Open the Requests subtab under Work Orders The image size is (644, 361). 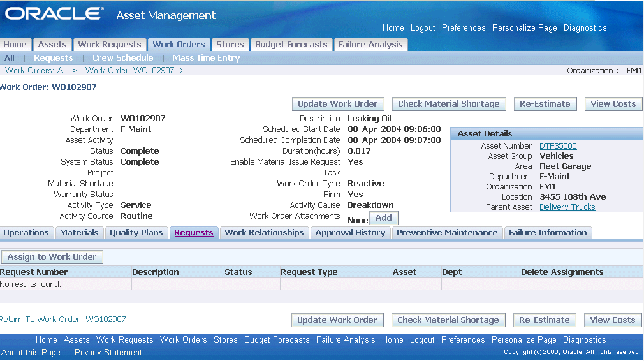coord(54,58)
